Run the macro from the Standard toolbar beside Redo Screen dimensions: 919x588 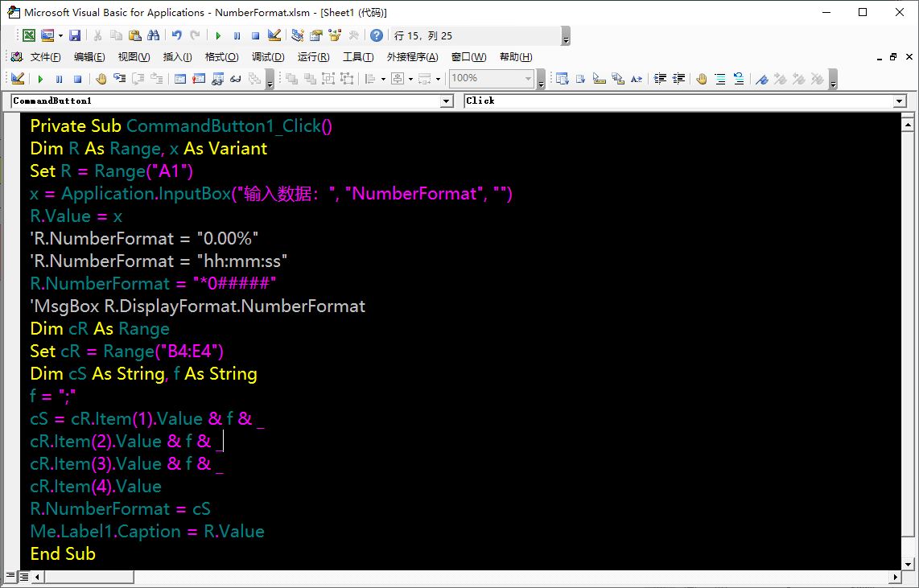218,35
